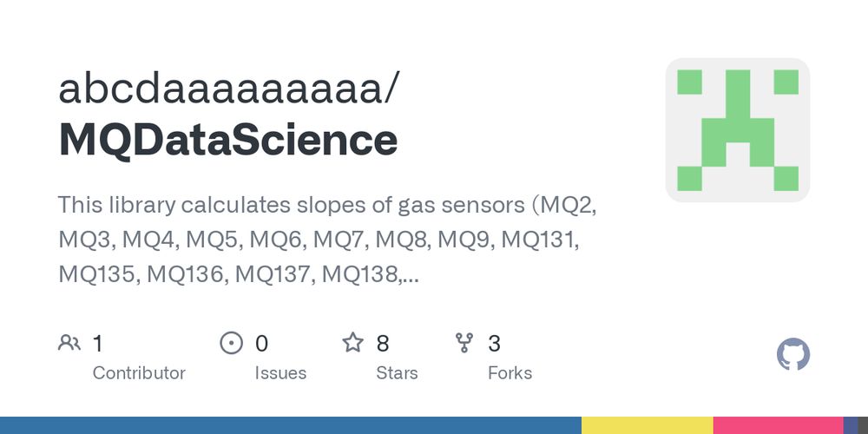Image resolution: width=868 pixels, height=434 pixels.
Task: Click the GitHub Octocat logo
Action: [x=793, y=354]
